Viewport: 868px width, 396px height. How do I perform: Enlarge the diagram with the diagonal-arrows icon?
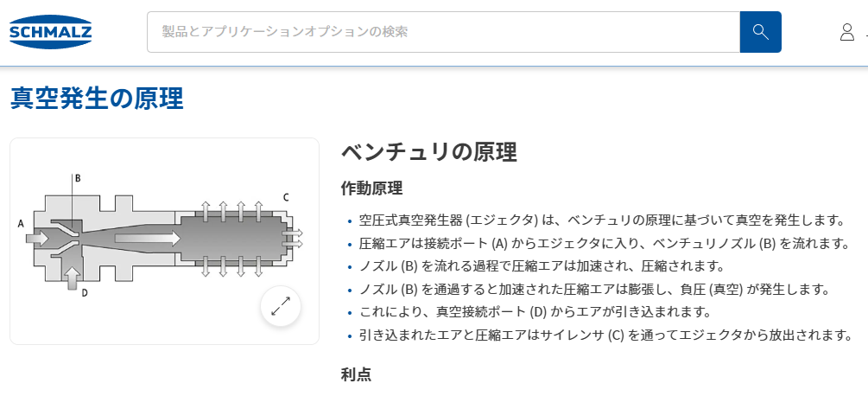tap(281, 306)
